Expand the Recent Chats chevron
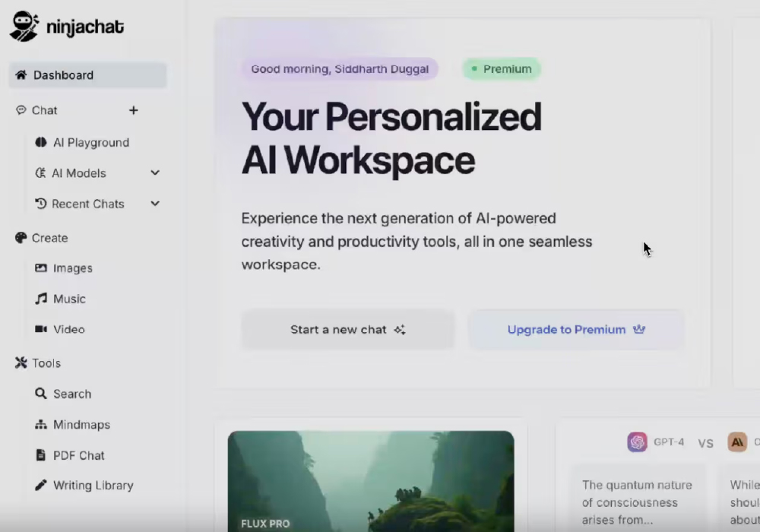The height and width of the screenshot is (532, 760). pyautogui.click(x=155, y=204)
